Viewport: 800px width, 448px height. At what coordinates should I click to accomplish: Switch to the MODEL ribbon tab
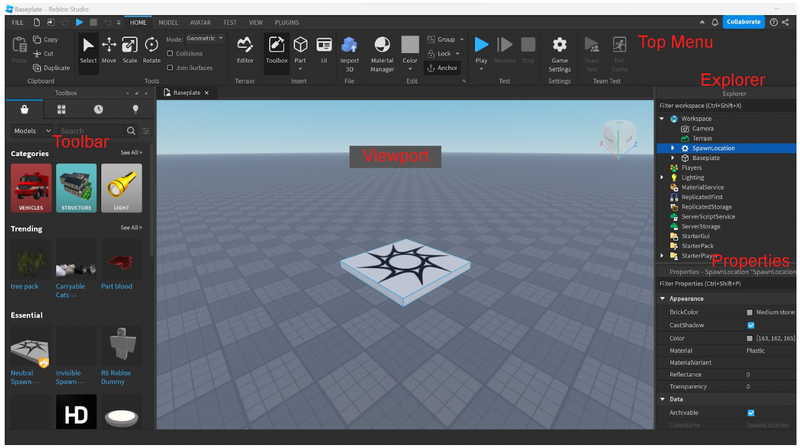point(168,21)
